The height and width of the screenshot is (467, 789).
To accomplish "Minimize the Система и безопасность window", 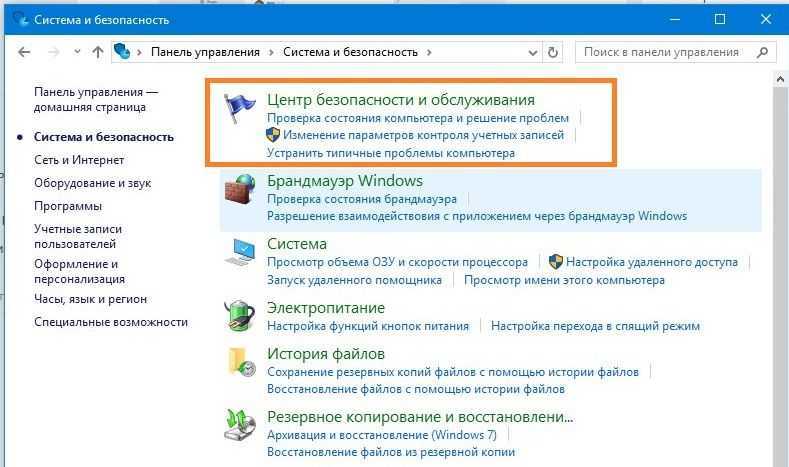I will click(675, 19).
